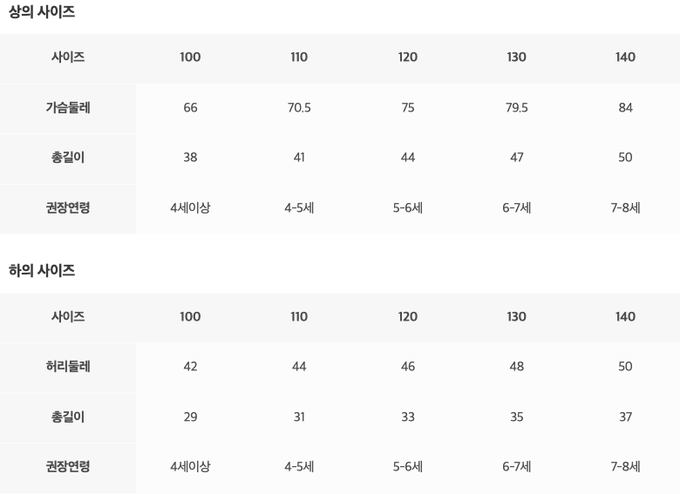Select size 120 header in 상의 table
Screen dimensions: 680x494
(408, 58)
